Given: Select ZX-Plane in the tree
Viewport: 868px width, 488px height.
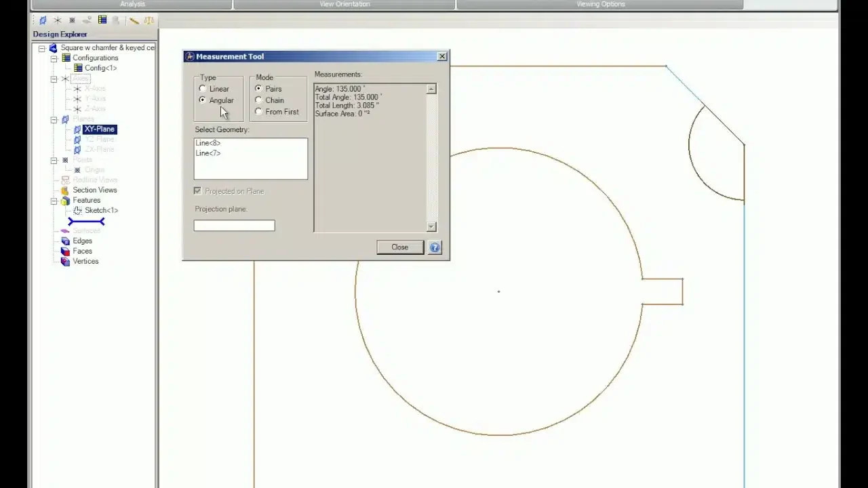Looking at the screenshot, I should 99,149.
